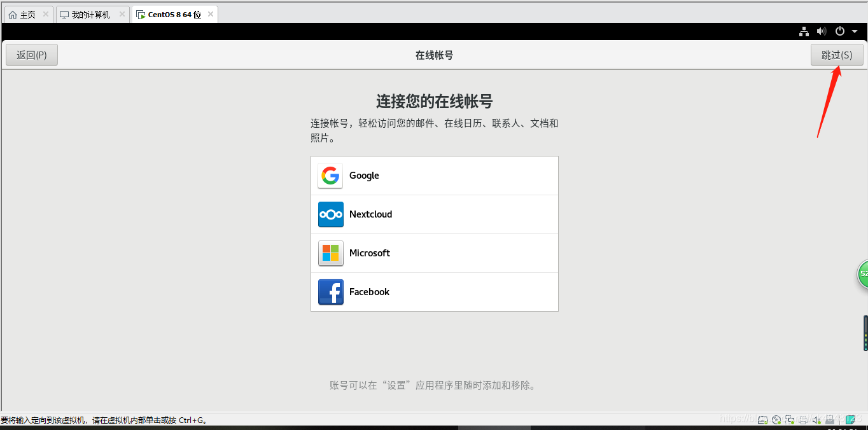Click the network adapter status icon
This screenshot has height=430, width=868.
tap(790, 419)
